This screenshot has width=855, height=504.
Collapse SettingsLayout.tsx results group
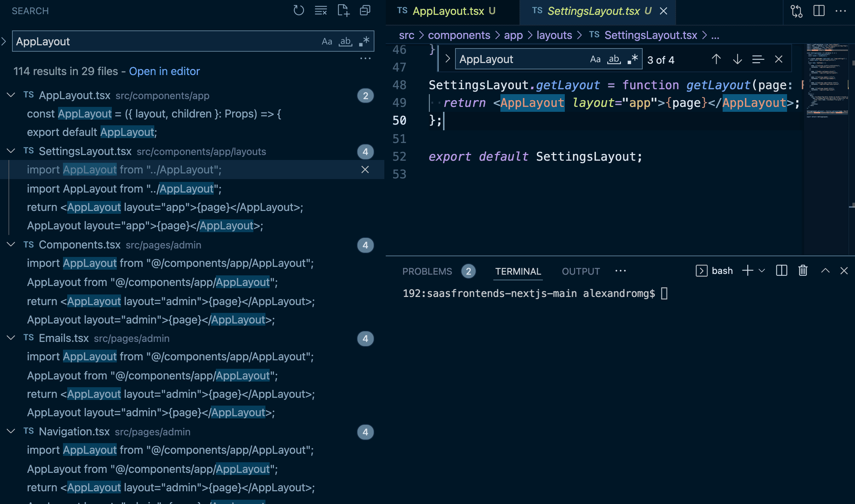pyautogui.click(x=11, y=151)
